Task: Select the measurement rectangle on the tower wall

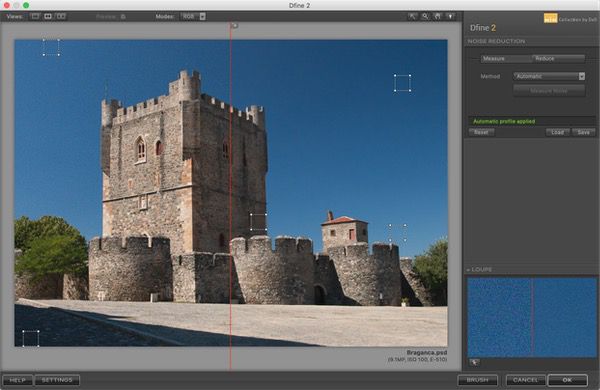Action: 258,222
